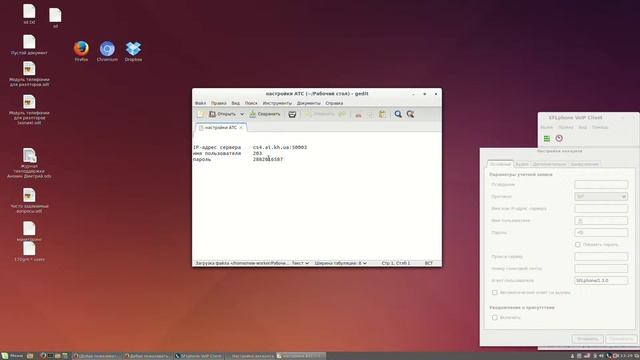The image size is (640, 360).
Task: Click the Пароль input field in account settings
Action: pyautogui.click(x=601, y=233)
